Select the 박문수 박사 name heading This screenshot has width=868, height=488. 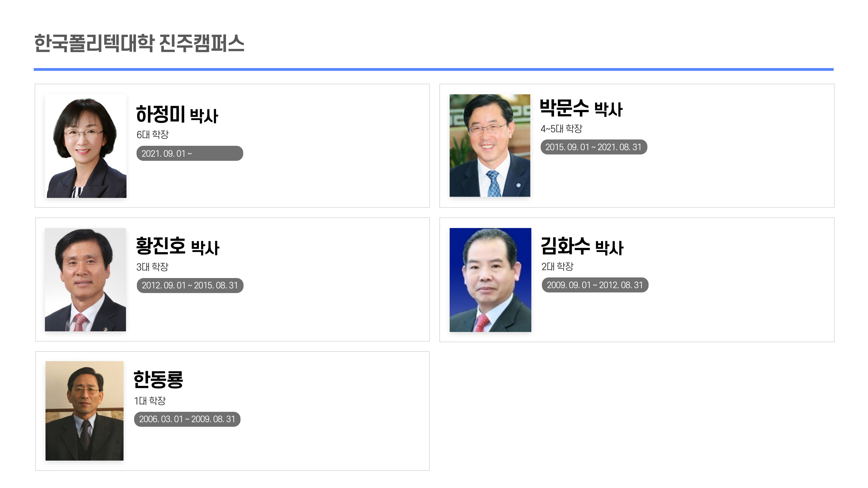[x=581, y=108]
